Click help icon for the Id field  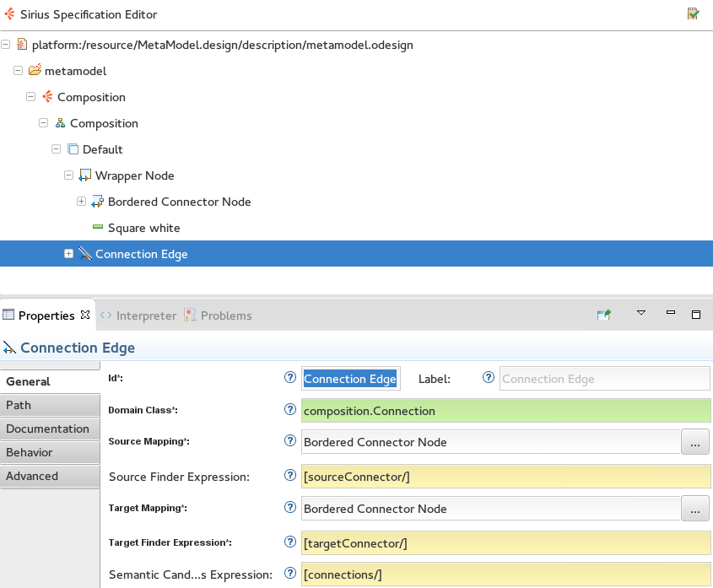pos(290,377)
